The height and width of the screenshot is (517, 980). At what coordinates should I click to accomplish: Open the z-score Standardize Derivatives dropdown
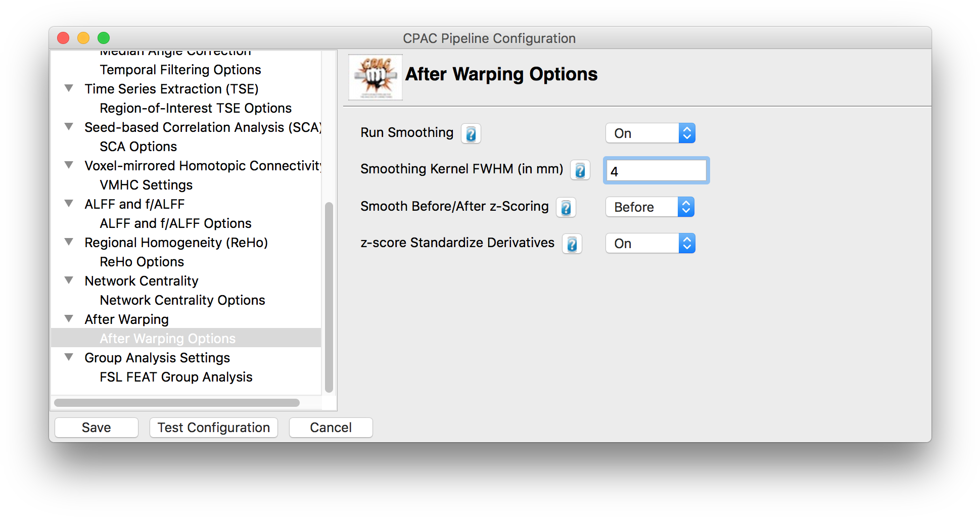[x=650, y=243]
